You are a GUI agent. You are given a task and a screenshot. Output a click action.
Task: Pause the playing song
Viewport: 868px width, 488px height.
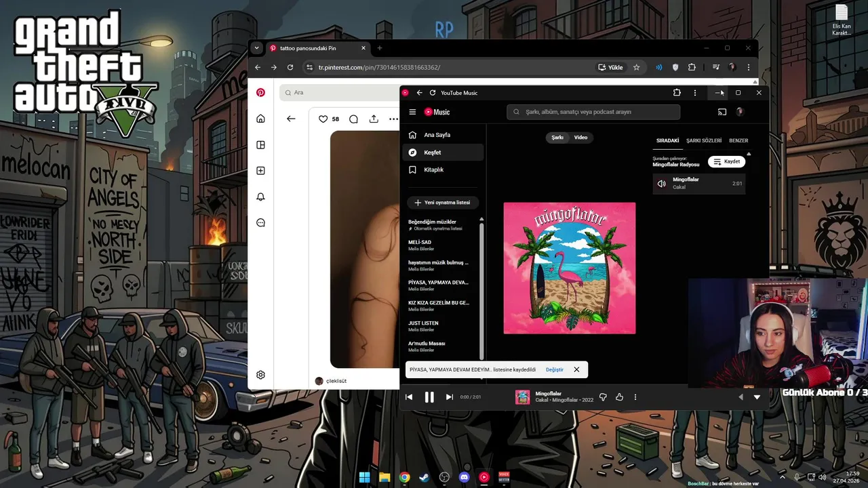(429, 397)
